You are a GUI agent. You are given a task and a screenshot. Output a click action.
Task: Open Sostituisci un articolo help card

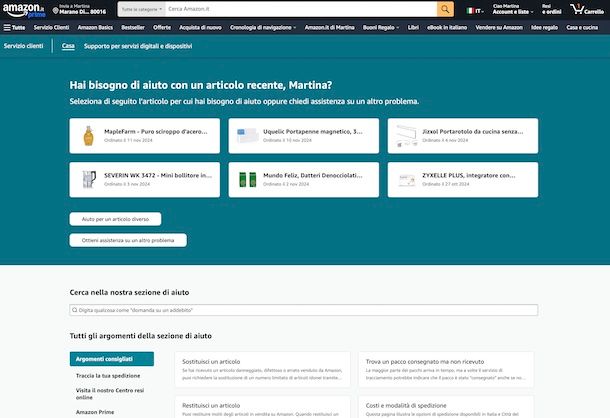coord(263,369)
